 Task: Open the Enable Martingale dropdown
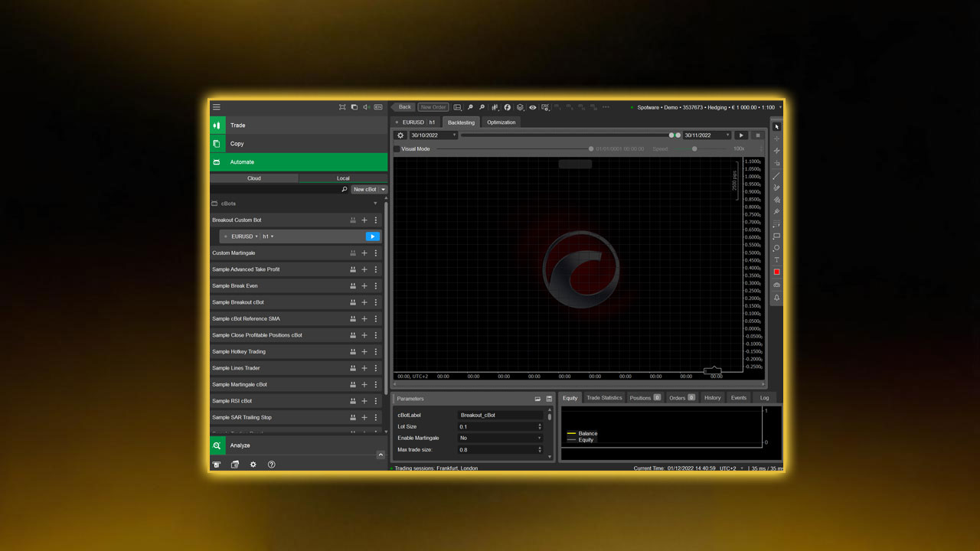click(500, 438)
